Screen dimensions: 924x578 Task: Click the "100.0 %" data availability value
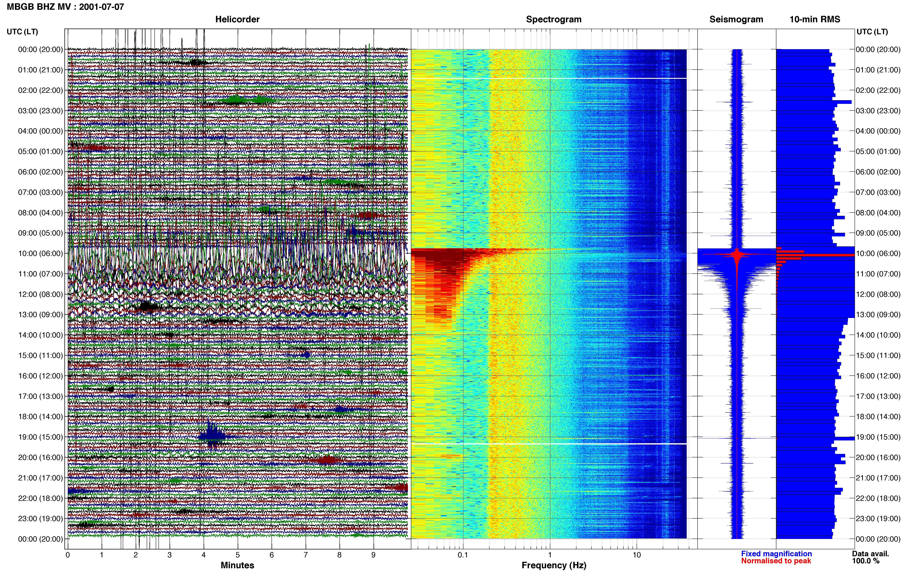865,561
